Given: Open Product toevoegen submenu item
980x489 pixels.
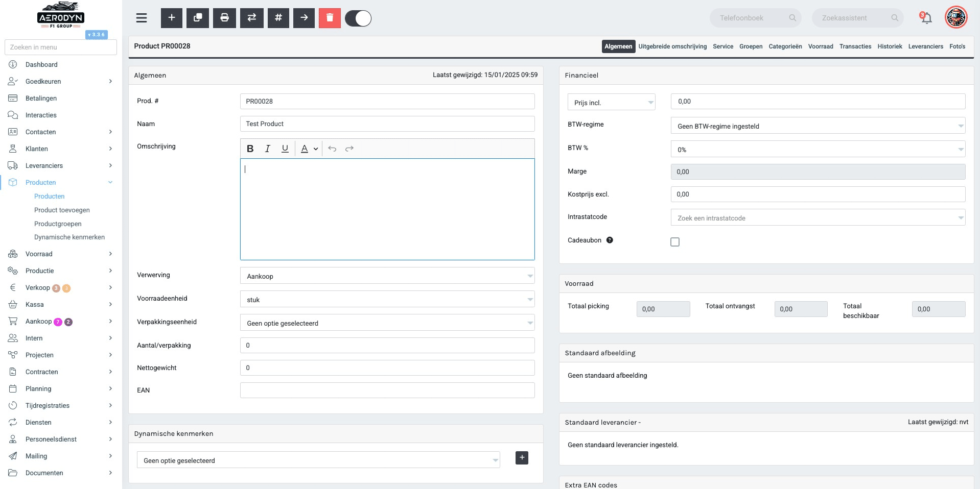Looking at the screenshot, I should (x=62, y=210).
